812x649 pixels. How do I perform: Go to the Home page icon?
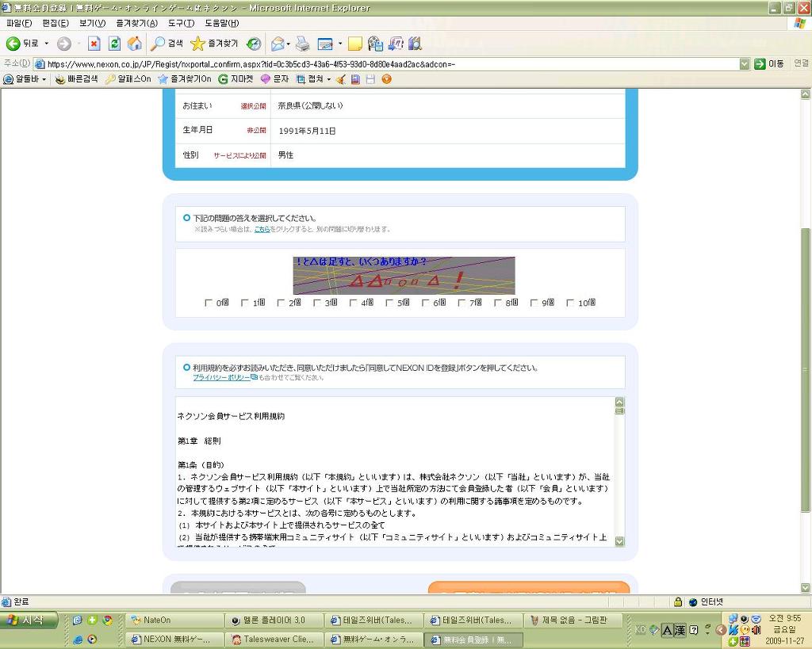pos(134,44)
